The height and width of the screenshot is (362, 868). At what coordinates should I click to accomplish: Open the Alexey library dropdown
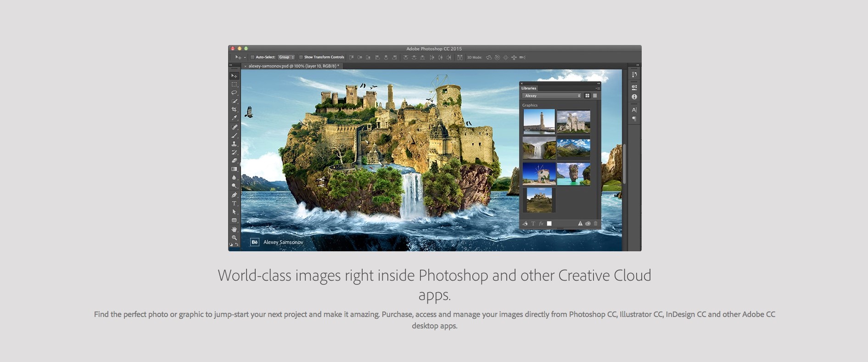pyautogui.click(x=552, y=96)
